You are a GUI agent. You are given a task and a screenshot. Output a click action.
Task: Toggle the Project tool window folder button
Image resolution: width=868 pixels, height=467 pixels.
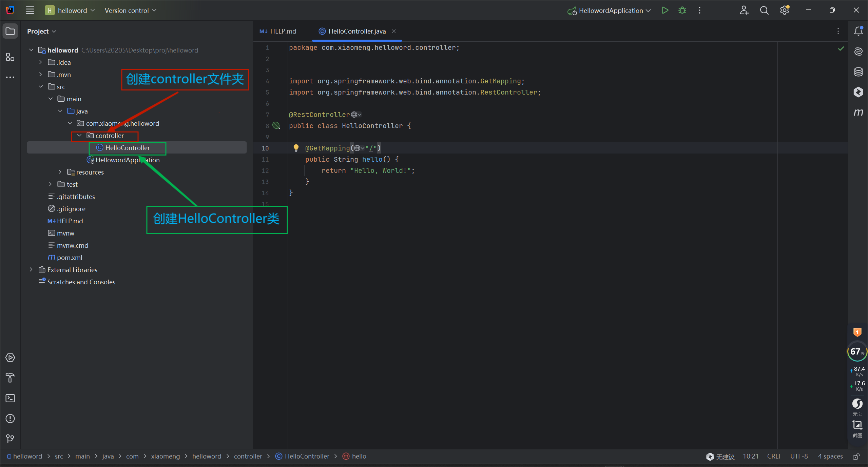point(10,31)
